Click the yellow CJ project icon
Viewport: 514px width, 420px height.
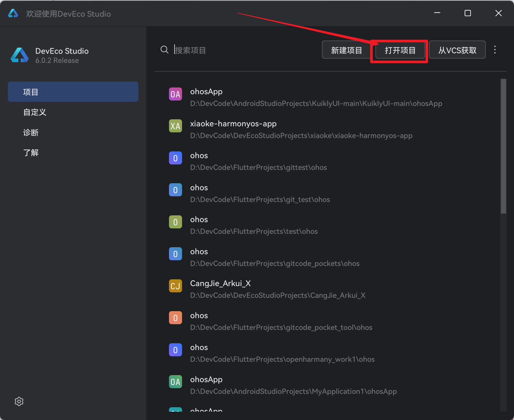[176, 286]
